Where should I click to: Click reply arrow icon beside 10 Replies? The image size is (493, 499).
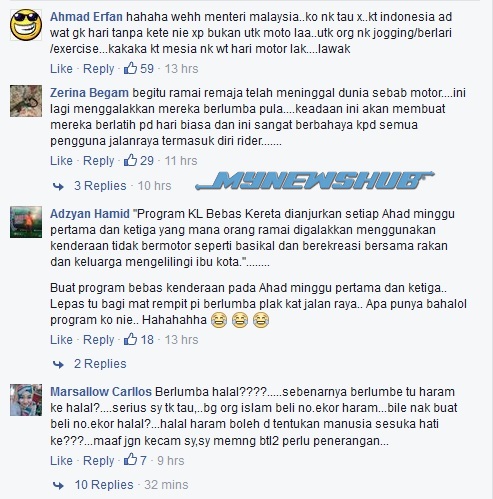tap(58, 485)
